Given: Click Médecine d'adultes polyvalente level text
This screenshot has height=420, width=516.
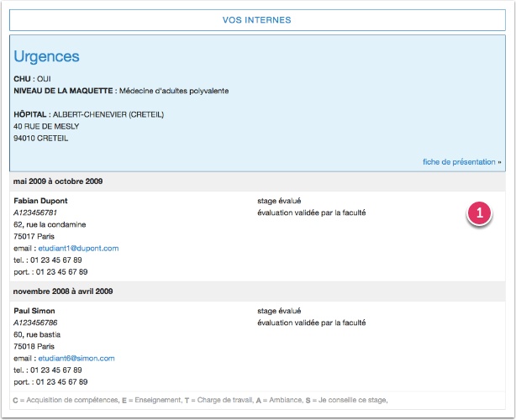Looking at the screenshot, I should (x=173, y=91).
